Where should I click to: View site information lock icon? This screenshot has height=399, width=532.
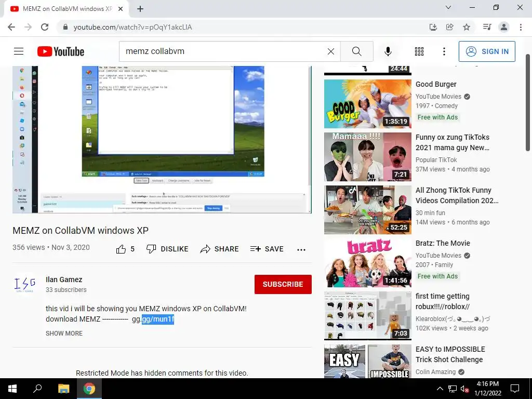point(65,27)
